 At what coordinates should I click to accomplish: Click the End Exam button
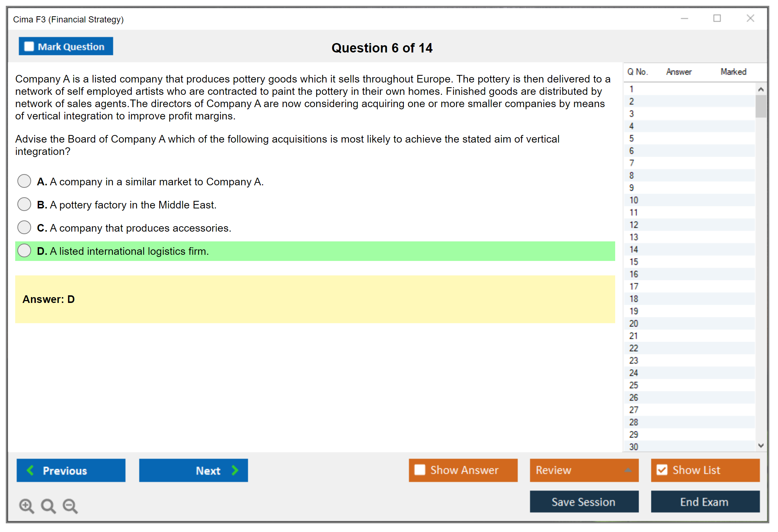coord(705,502)
